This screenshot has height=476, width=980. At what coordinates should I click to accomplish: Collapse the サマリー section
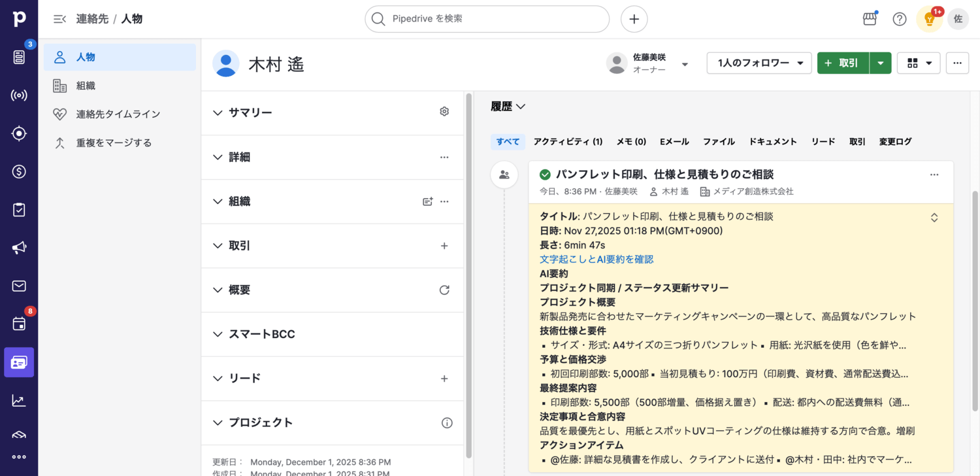218,112
